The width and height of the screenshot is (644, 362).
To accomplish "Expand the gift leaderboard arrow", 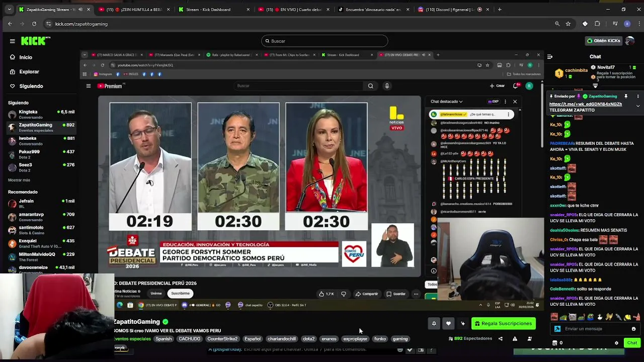I will click(595, 86).
